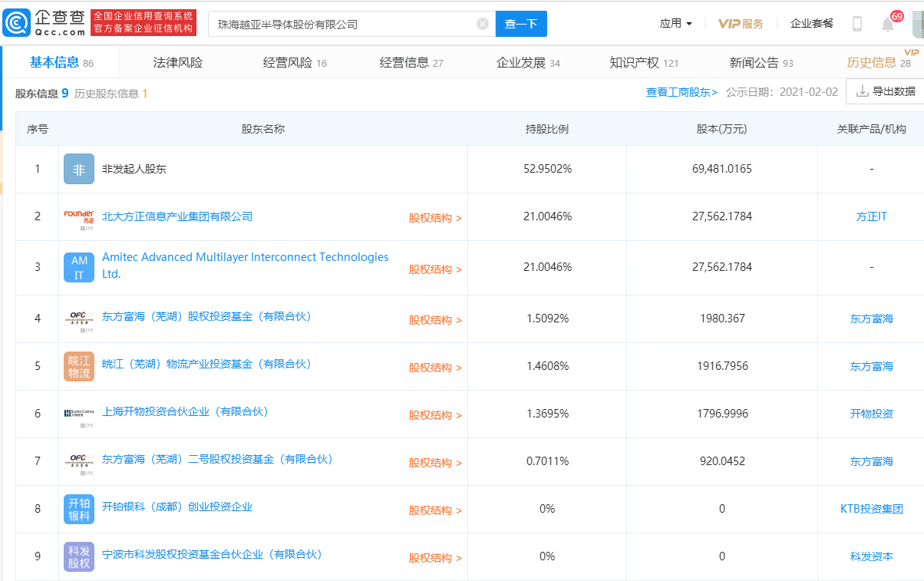
Task: Open the 开物投资 related link
Action: [871, 414]
